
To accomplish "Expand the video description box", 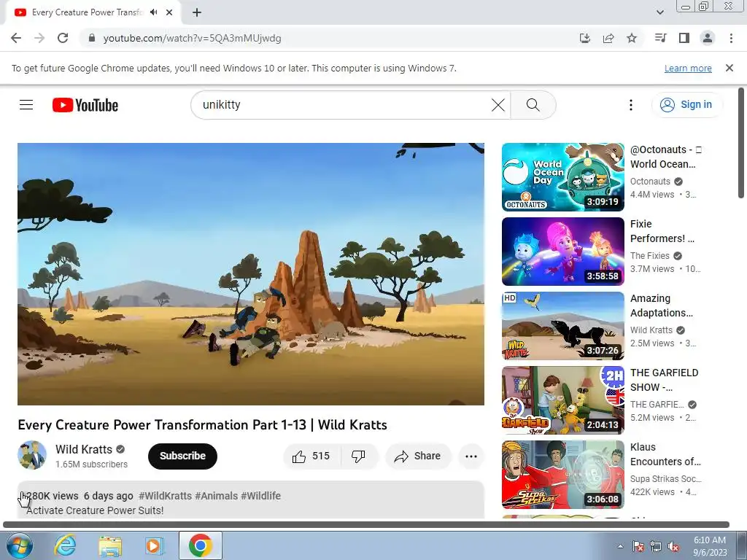I will [x=251, y=500].
